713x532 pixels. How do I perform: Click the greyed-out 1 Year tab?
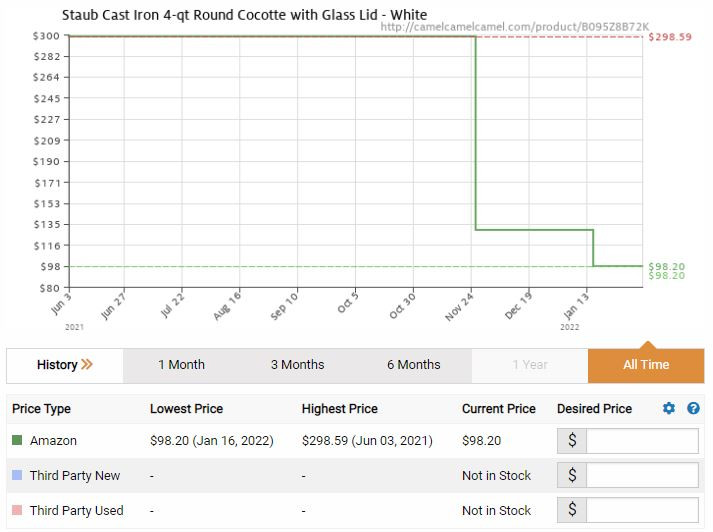coord(530,365)
